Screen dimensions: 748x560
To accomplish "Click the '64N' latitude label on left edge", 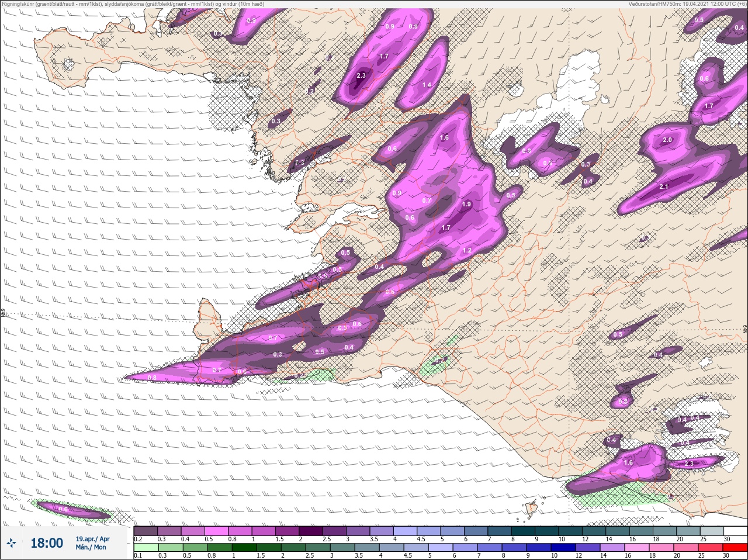I will click(3, 313).
